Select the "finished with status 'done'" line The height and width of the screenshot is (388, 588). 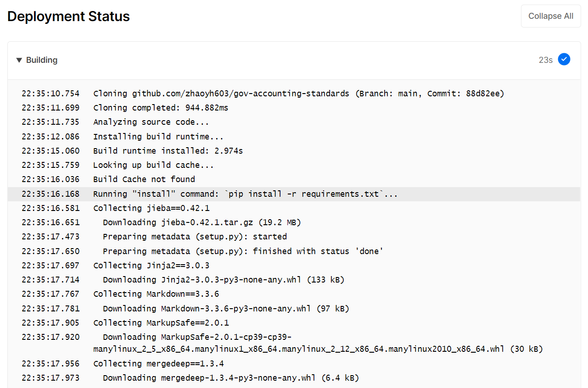(x=243, y=251)
